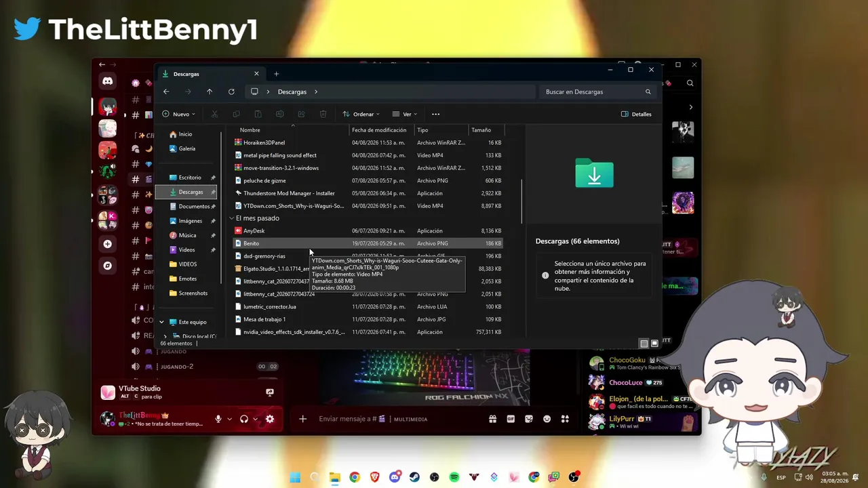The image size is (868, 488).
Task: Sort files by Tipo column header
Action: coord(441,130)
